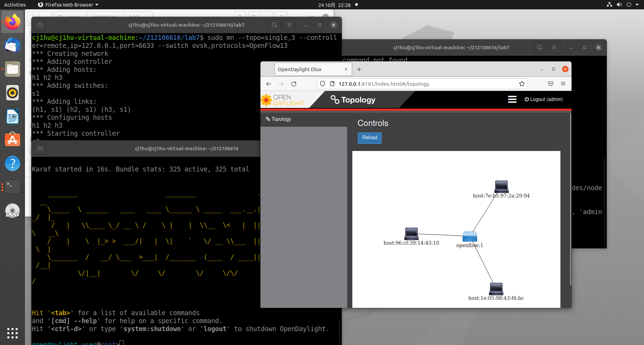Viewport: 644px width, 345px height.
Task: Reload the topology graph
Action: (x=370, y=138)
